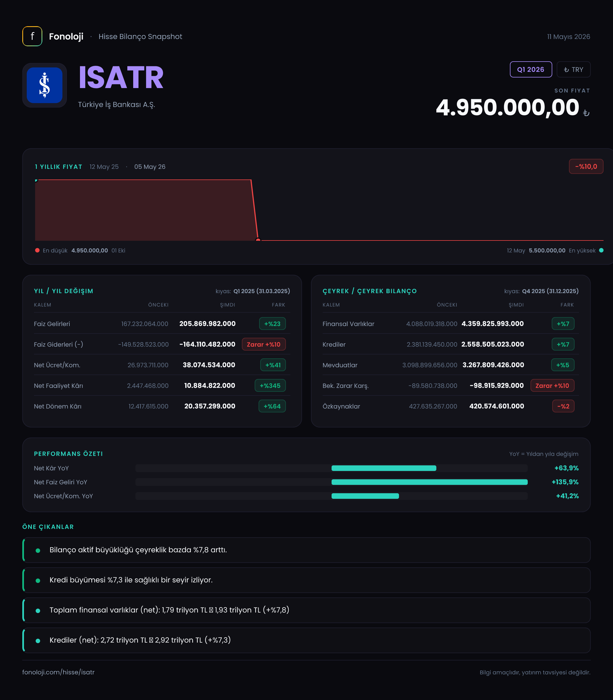
Task: Click the +41,2% performance value
Action: pyautogui.click(x=568, y=496)
